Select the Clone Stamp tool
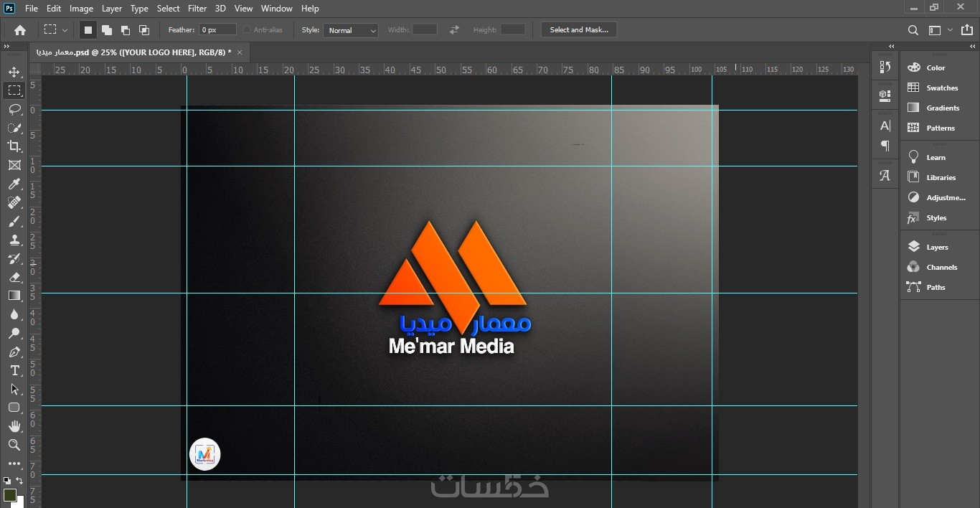The height and width of the screenshot is (508, 980). pos(14,240)
